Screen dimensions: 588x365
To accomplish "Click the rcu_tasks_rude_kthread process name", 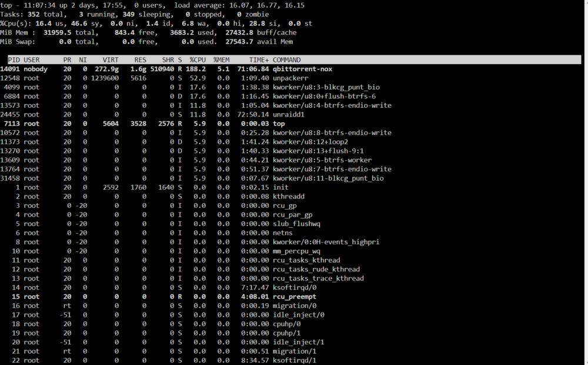I will click(x=316, y=269).
